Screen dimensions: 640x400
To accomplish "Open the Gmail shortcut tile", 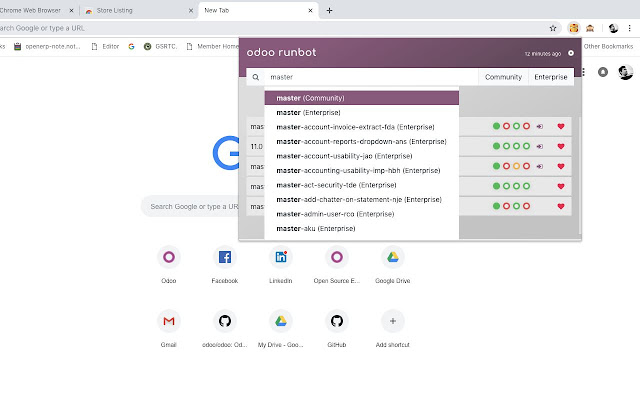I will (x=169, y=321).
